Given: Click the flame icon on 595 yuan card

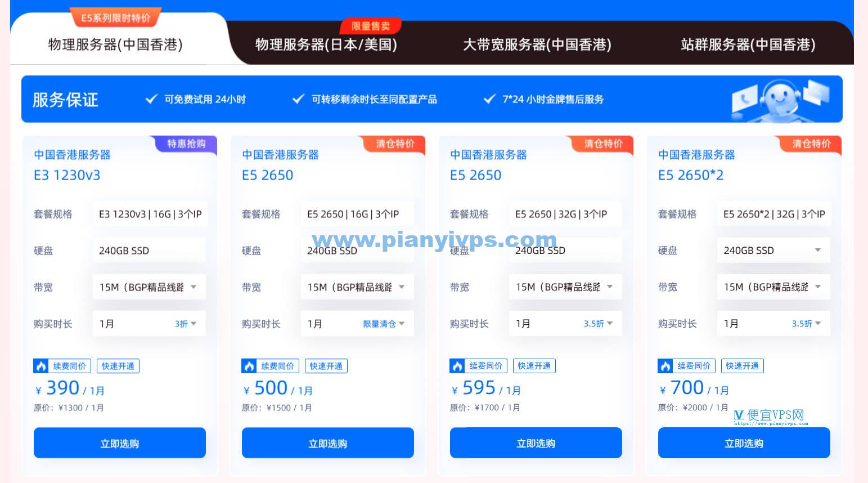Looking at the screenshot, I should 457,366.
